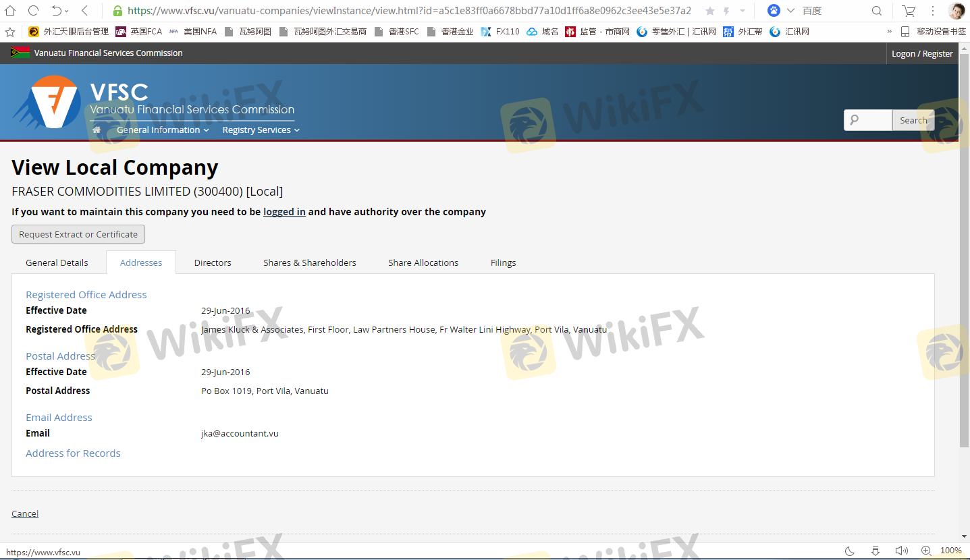The width and height of the screenshot is (970, 560).
Task: Click the magnifier icon beside Baidu search
Action: [x=877, y=11]
